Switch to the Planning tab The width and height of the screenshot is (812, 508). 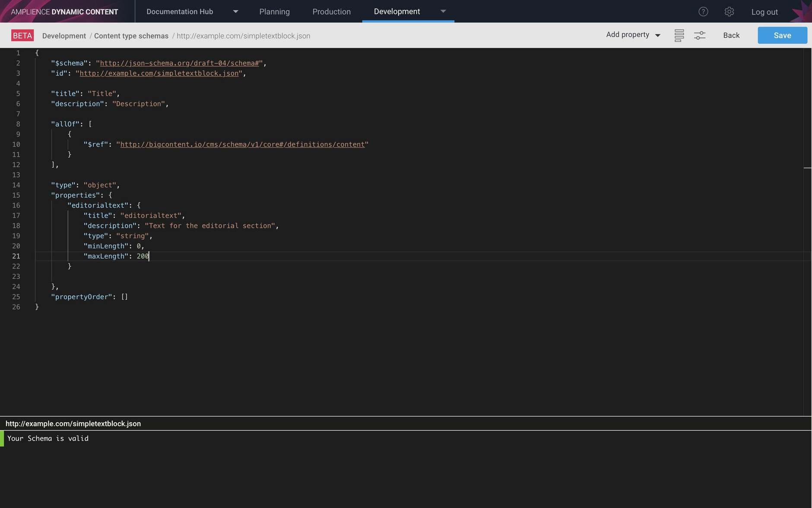(274, 12)
